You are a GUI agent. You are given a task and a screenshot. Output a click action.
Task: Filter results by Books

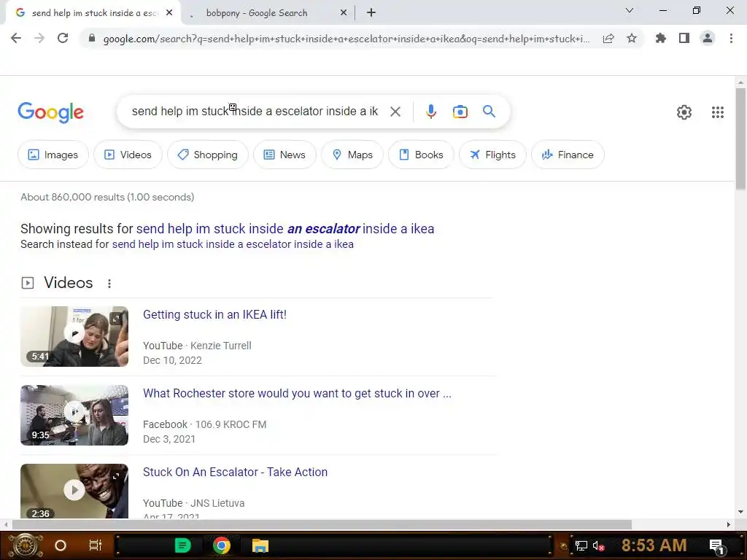click(x=421, y=155)
